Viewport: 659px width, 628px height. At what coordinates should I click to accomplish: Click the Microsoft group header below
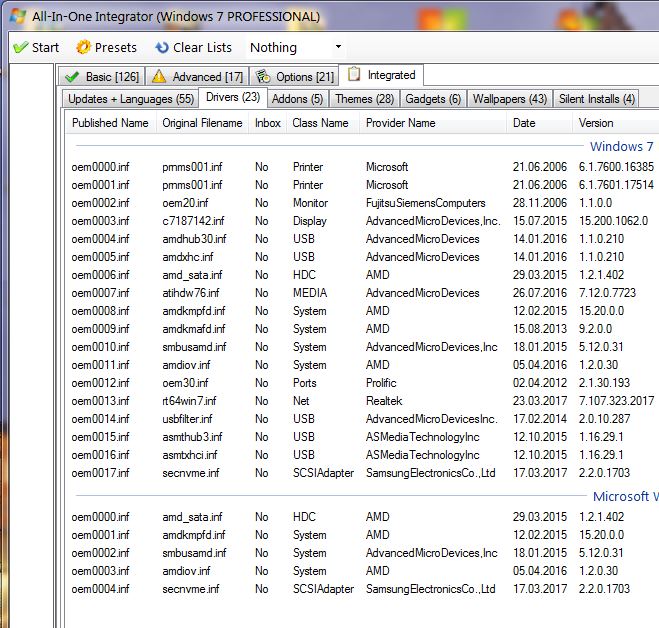point(625,496)
